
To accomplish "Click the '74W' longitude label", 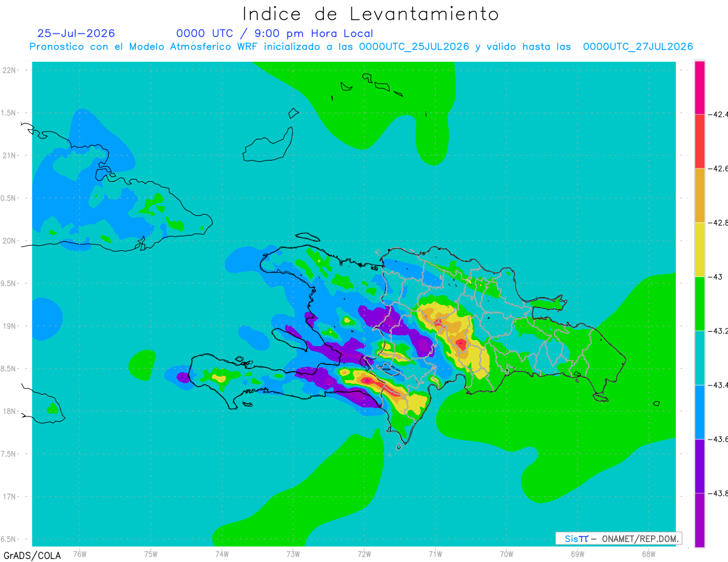I will coord(222,554).
